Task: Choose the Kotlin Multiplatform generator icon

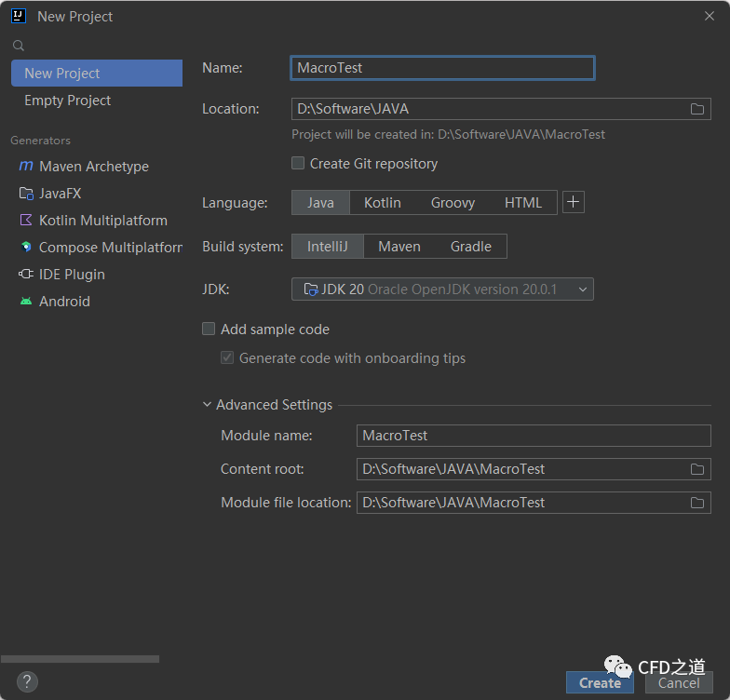Action: [26, 221]
